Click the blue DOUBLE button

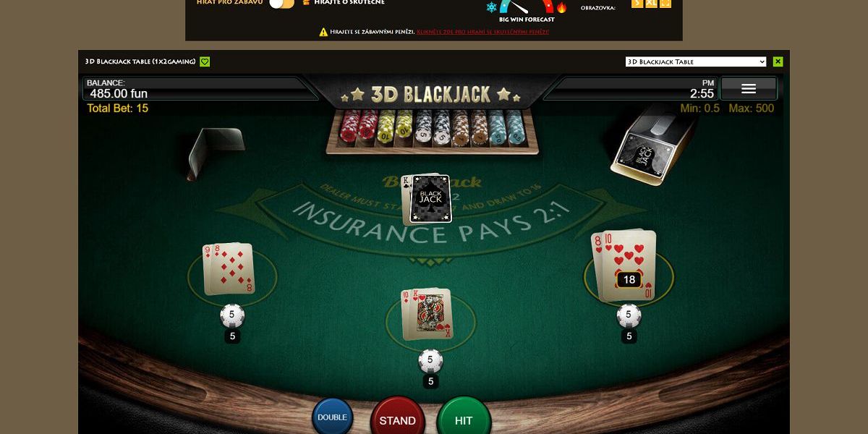(333, 417)
